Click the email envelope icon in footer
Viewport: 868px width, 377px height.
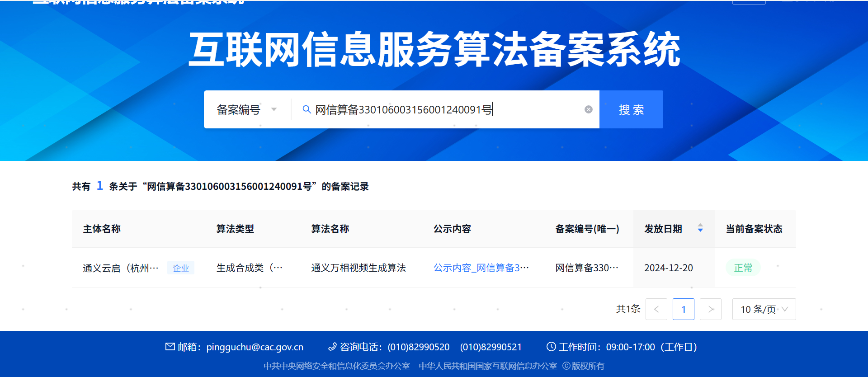click(x=170, y=347)
